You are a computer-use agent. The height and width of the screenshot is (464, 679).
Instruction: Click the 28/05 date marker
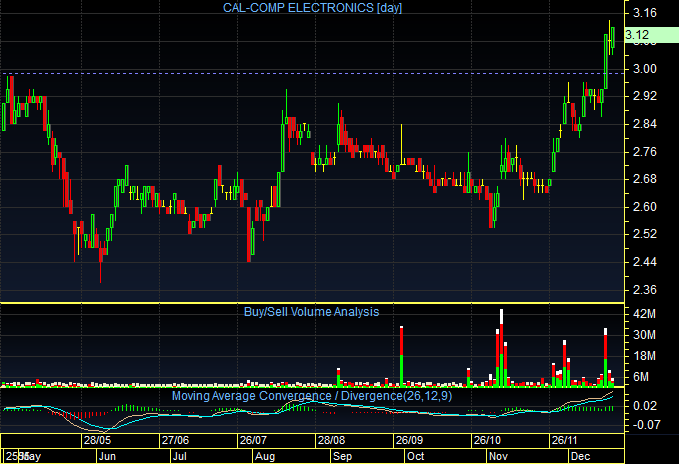[x=97, y=441]
